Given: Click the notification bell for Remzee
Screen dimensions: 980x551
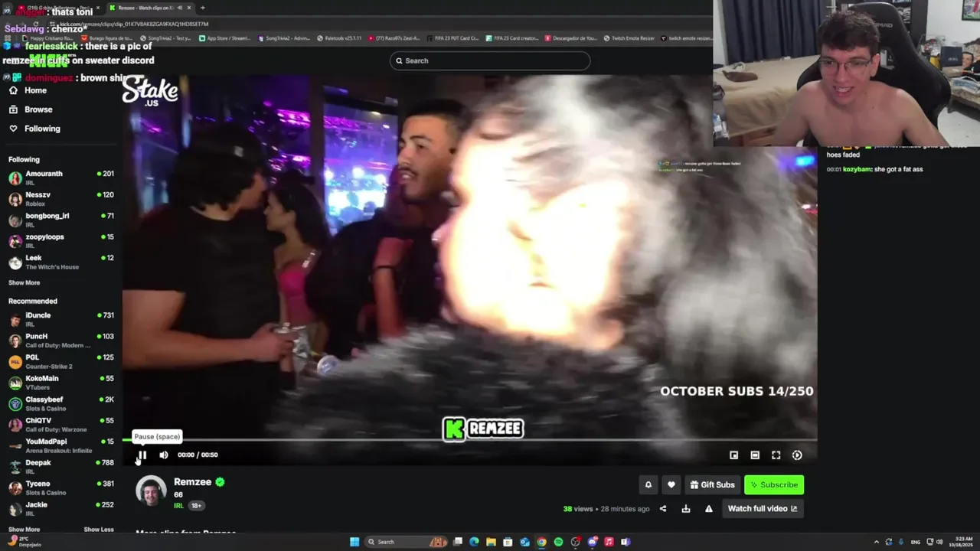Looking at the screenshot, I should tap(648, 484).
